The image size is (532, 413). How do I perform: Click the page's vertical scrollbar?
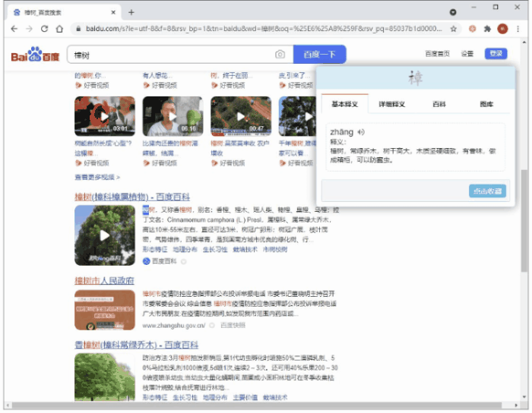click(x=524, y=220)
